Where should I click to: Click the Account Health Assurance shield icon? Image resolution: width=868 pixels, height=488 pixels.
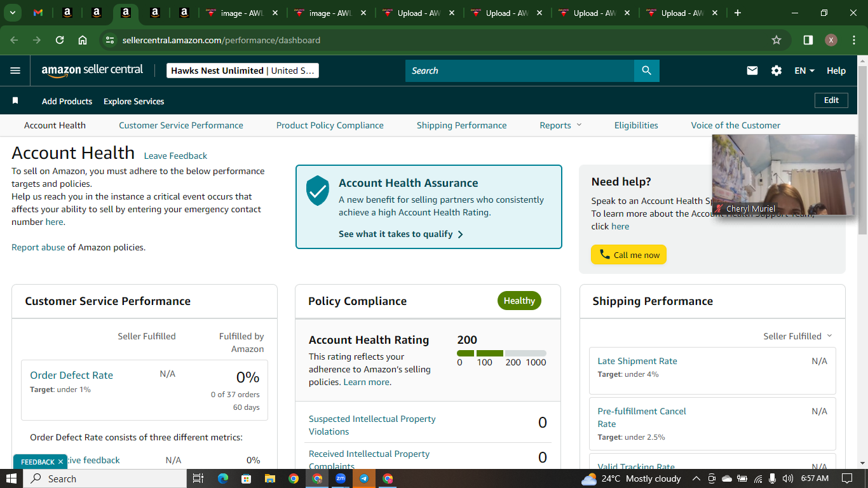[318, 191]
